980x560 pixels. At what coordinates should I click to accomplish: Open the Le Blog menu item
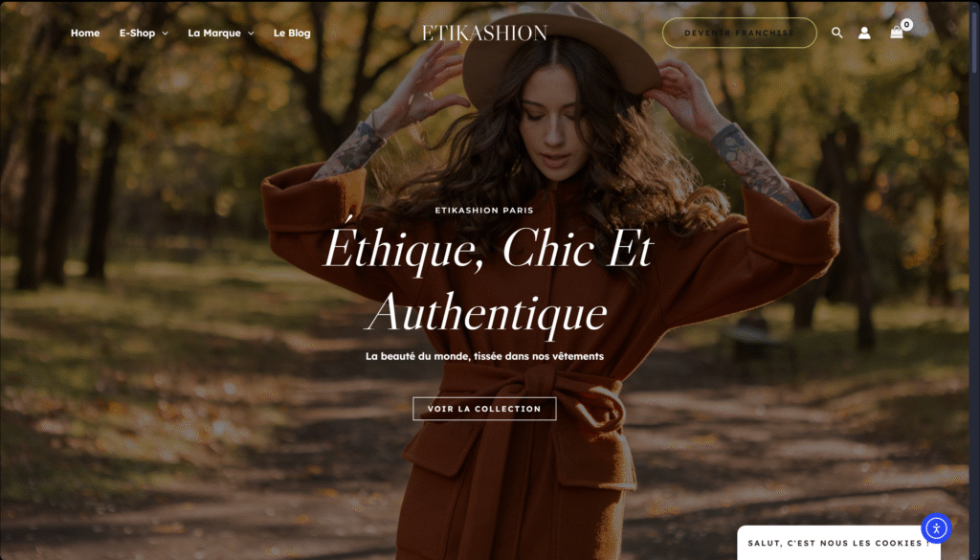click(292, 34)
